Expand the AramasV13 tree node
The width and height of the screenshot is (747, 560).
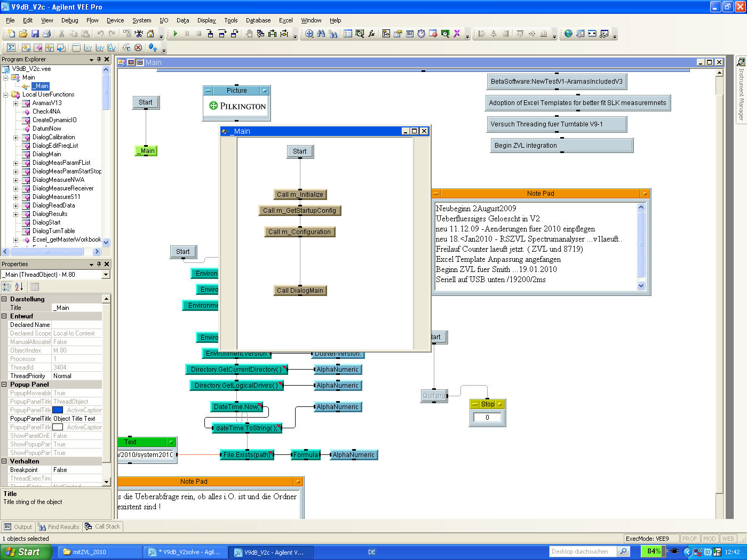(15, 103)
